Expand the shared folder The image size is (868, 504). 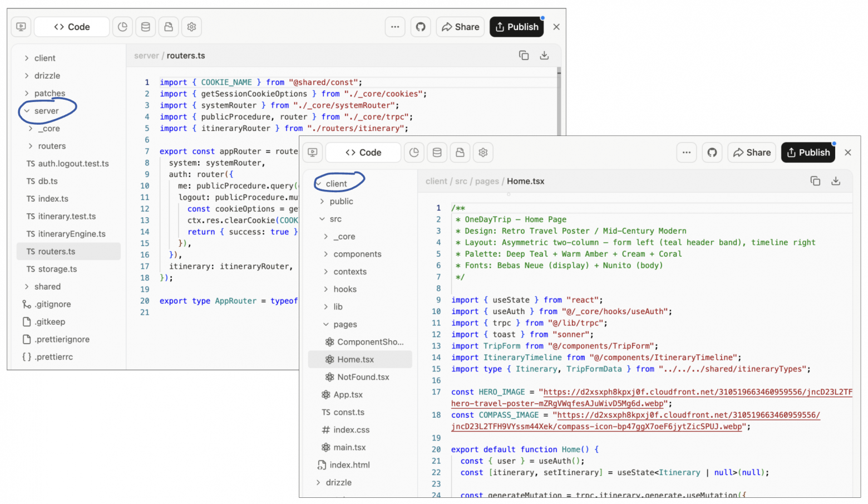tap(47, 286)
